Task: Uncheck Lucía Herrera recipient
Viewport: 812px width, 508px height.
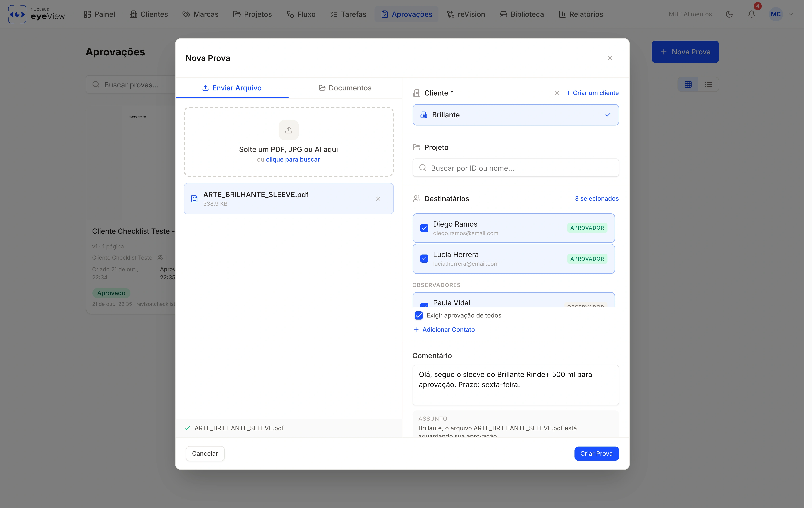Action: point(424,259)
